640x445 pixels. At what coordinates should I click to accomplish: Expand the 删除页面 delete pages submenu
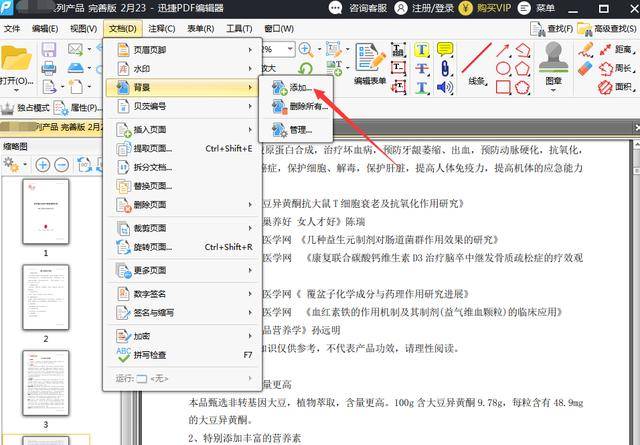click(x=183, y=205)
